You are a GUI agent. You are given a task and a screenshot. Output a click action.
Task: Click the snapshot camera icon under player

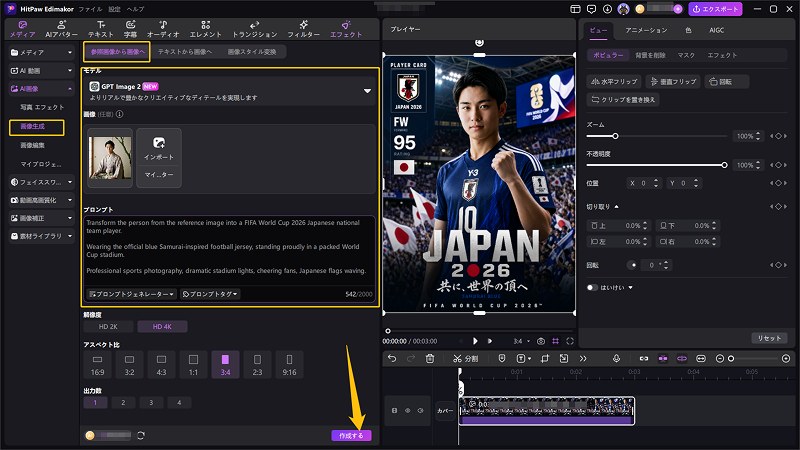[x=541, y=341]
